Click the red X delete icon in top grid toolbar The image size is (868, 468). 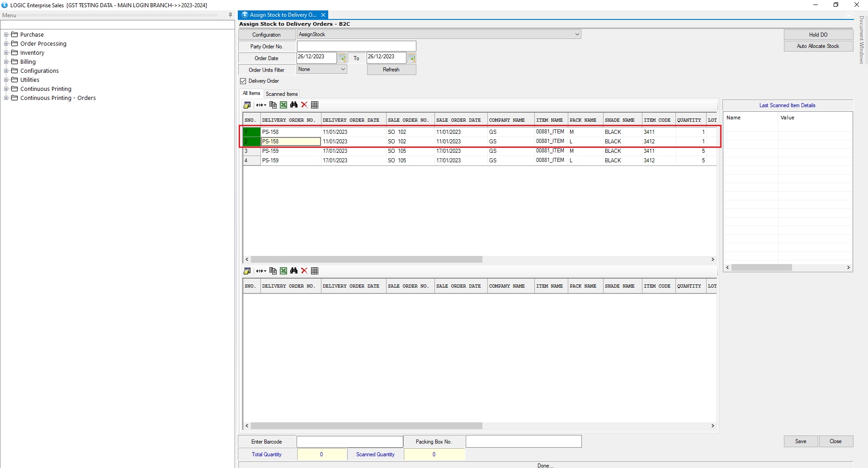(x=304, y=105)
